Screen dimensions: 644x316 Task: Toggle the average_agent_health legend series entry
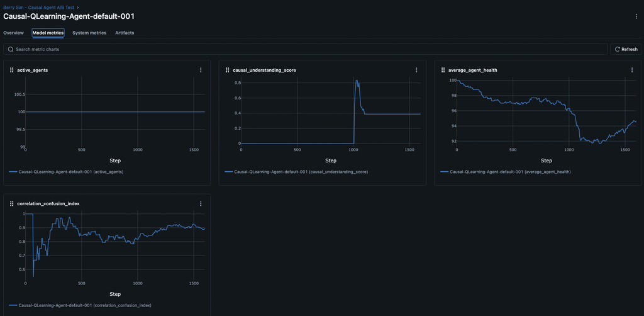pyautogui.click(x=506, y=171)
